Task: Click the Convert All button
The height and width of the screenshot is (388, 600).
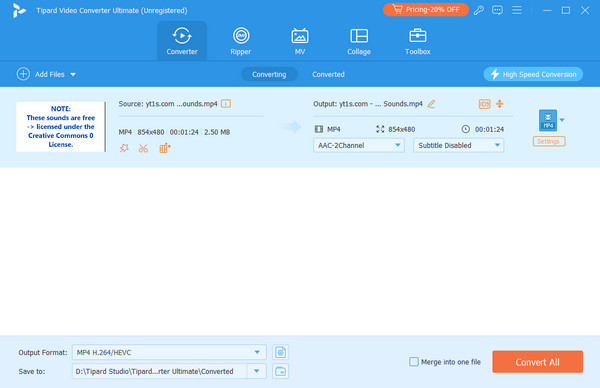Action: [538, 362]
